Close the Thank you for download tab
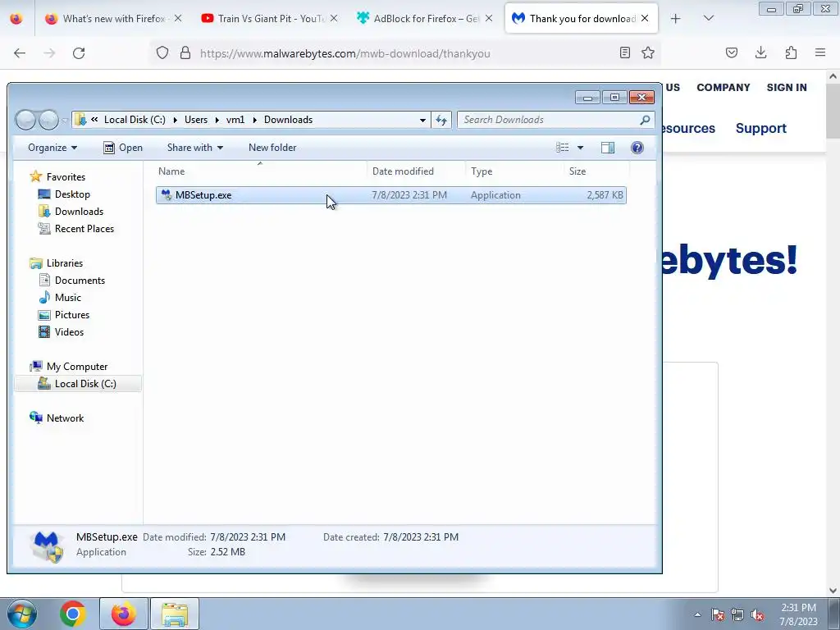Viewport: 840px width, 630px height. click(645, 19)
